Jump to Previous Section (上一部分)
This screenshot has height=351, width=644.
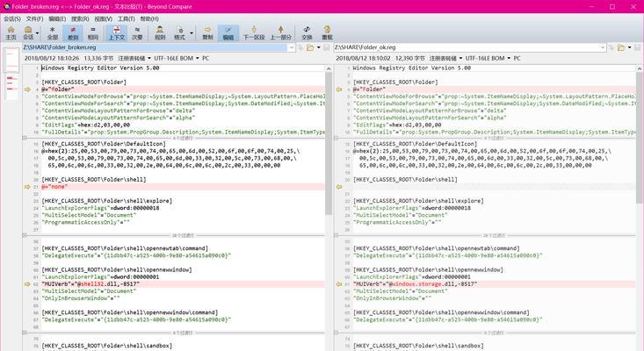point(280,32)
